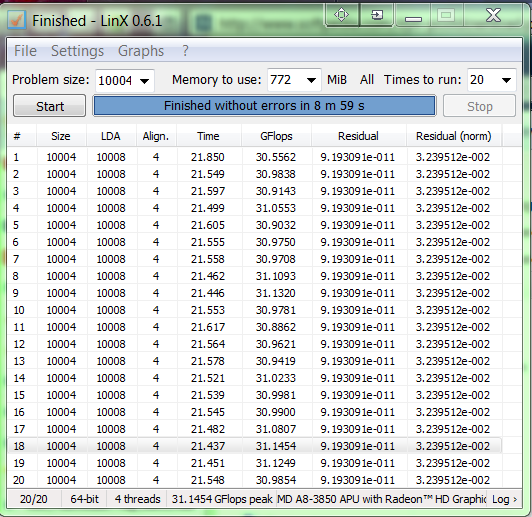The height and width of the screenshot is (517, 532).
Task: Click the crosshair move icon in title bar
Action: point(342,15)
